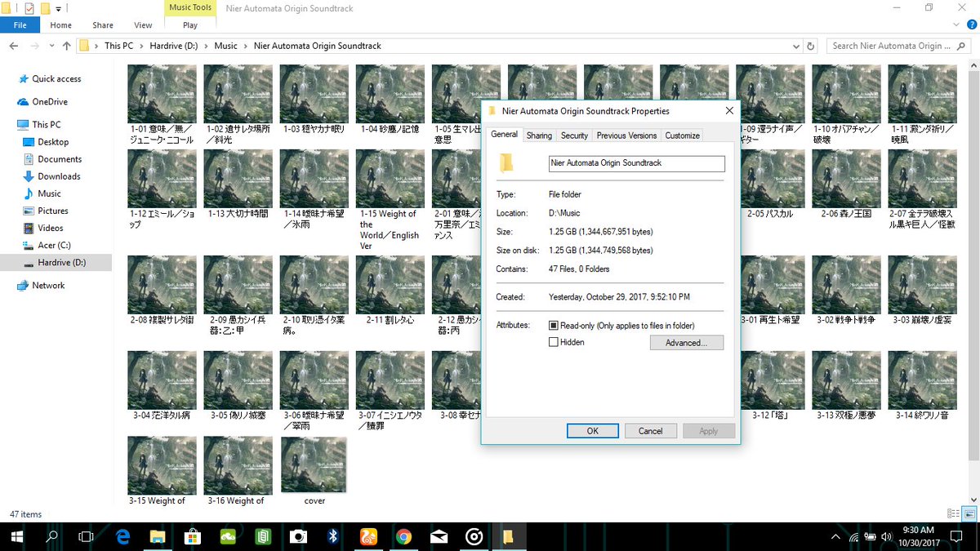Open Pictures in the navigation pane

(53, 211)
